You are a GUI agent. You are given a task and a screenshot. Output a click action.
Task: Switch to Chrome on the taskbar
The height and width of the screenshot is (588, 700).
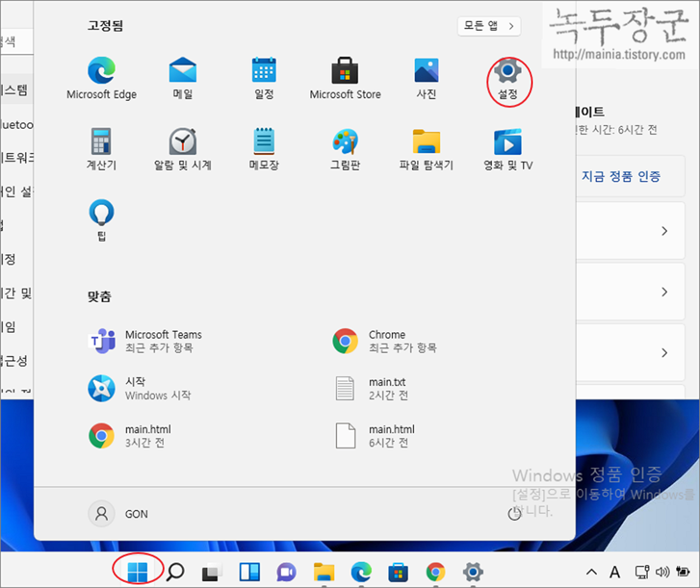pos(436,572)
